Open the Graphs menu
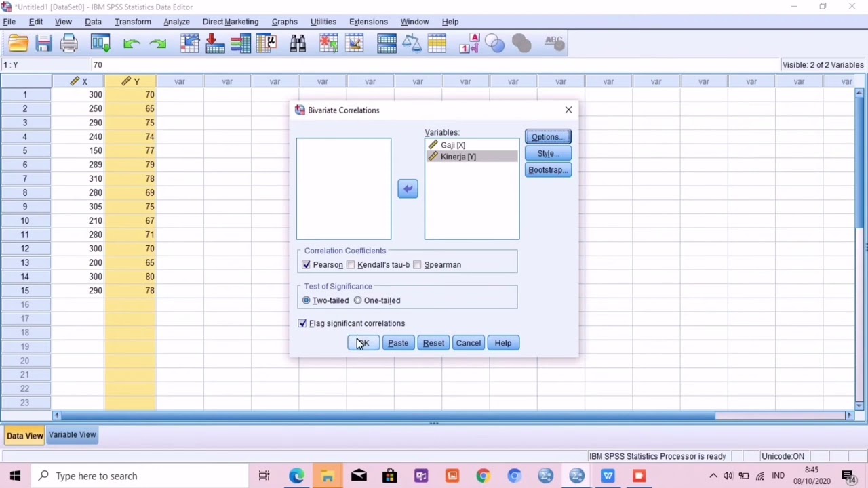This screenshot has height=488, width=868. 284,22
